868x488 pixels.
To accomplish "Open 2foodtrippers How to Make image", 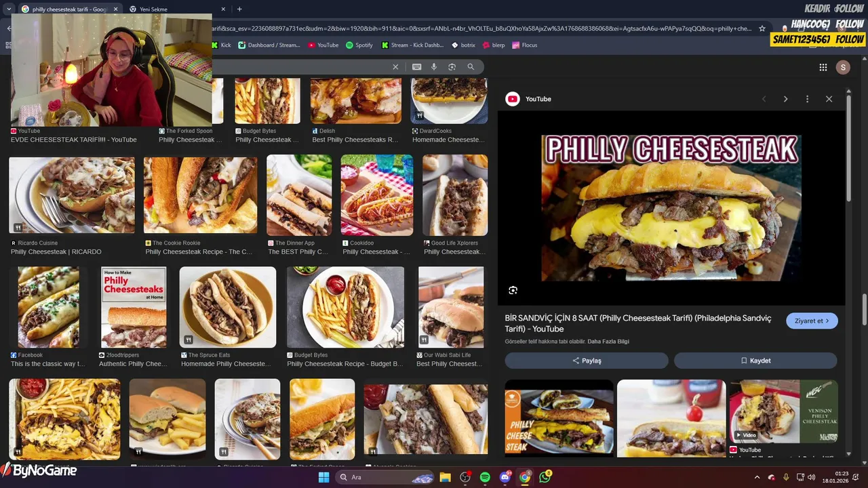I will (x=134, y=307).
